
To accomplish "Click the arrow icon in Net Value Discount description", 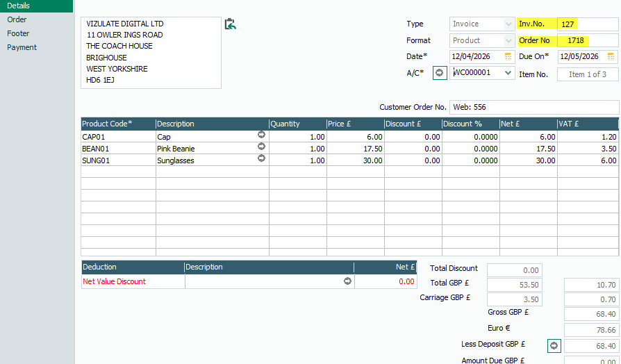I will click(x=347, y=281).
